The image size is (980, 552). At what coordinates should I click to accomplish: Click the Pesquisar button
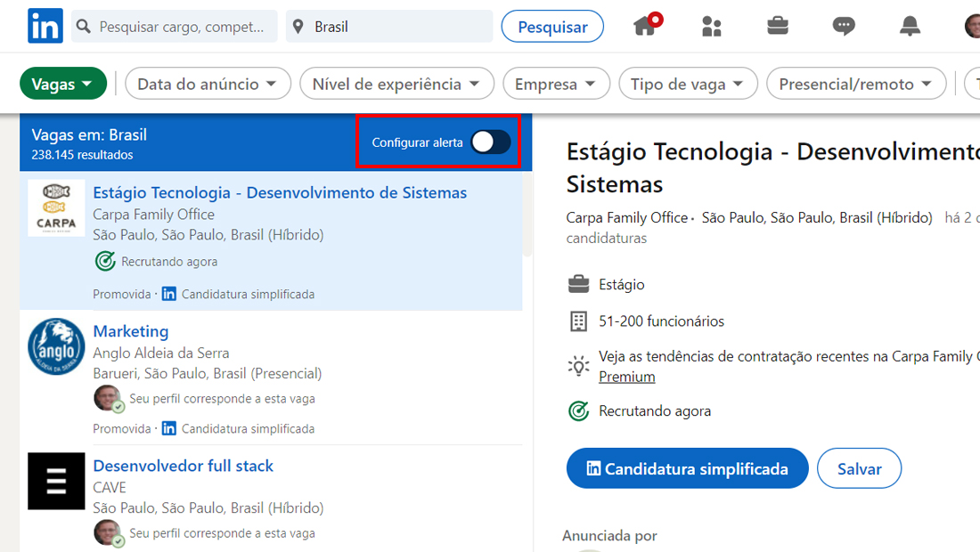[x=552, y=27]
